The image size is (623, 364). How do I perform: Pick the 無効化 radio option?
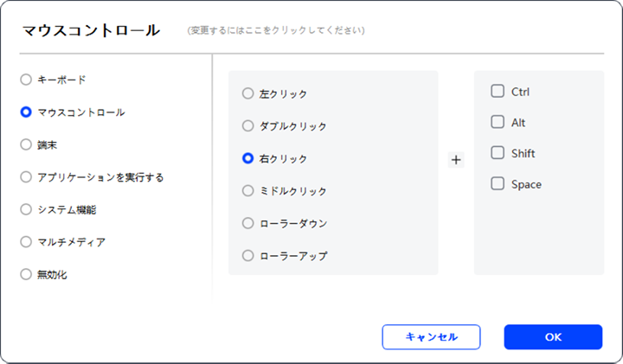(26, 274)
